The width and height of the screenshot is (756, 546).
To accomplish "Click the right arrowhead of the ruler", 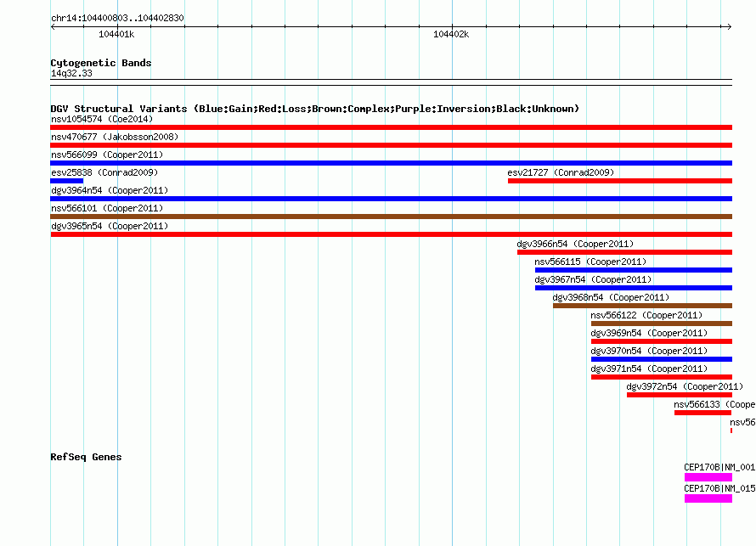I will click(x=730, y=27).
